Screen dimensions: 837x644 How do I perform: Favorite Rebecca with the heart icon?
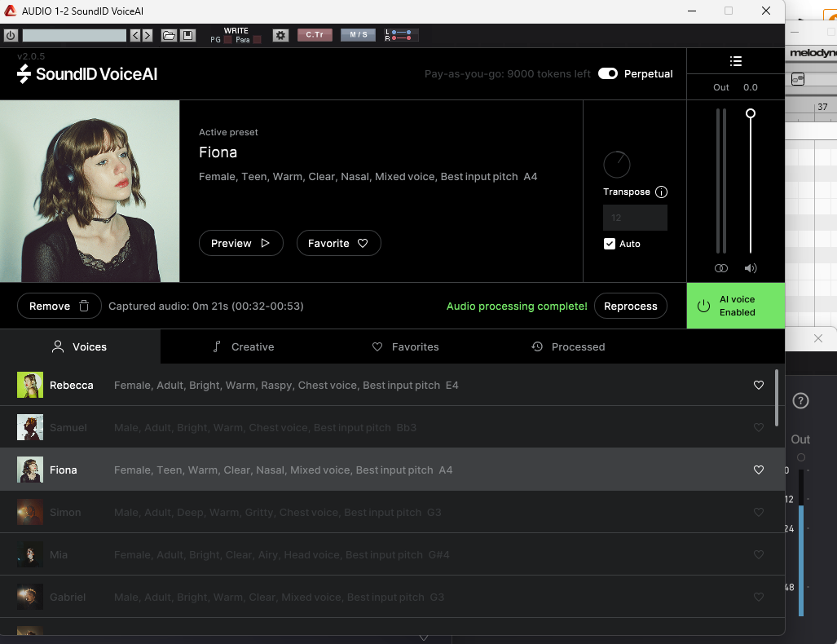(x=758, y=385)
